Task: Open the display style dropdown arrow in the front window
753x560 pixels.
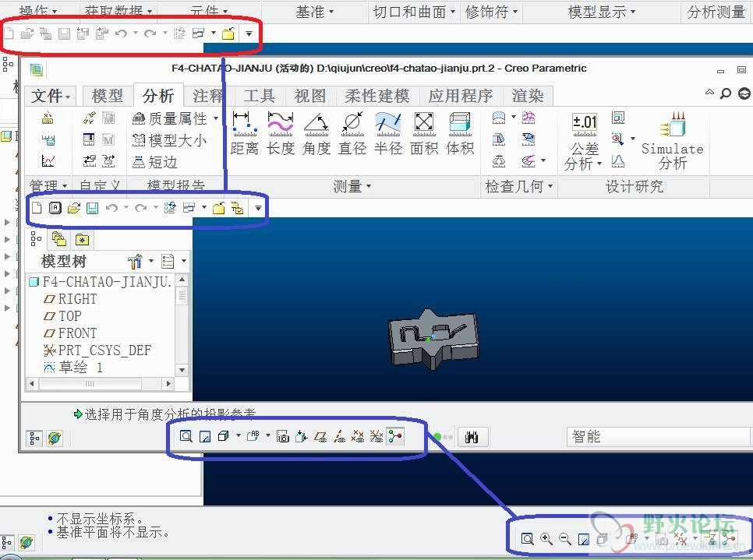Action: coord(239,436)
